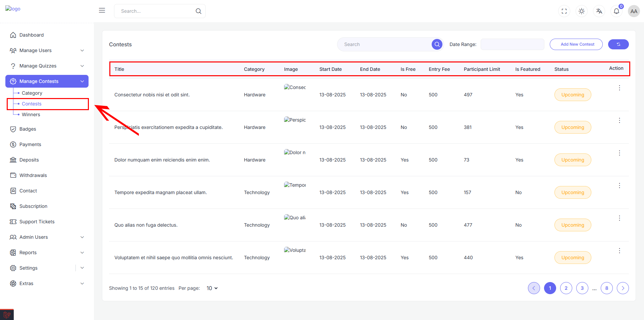Go to previous page arrow in pagination

coord(534,288)
